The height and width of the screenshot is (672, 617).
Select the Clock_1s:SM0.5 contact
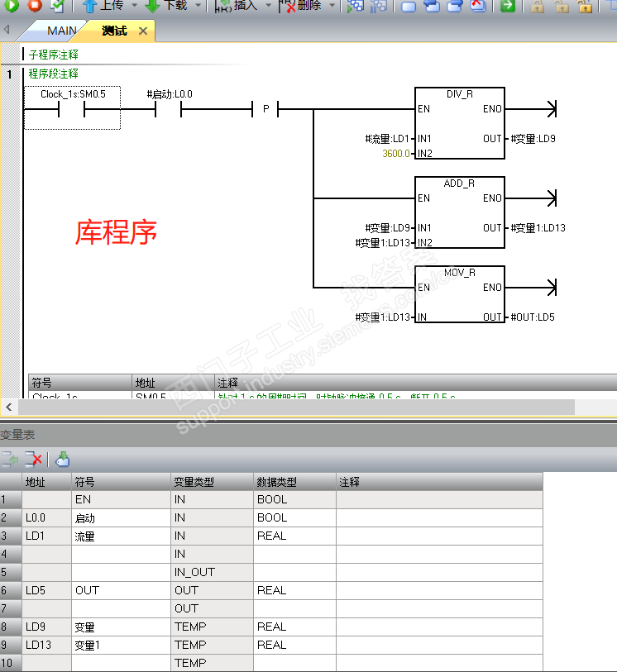[x=73, y=107]
